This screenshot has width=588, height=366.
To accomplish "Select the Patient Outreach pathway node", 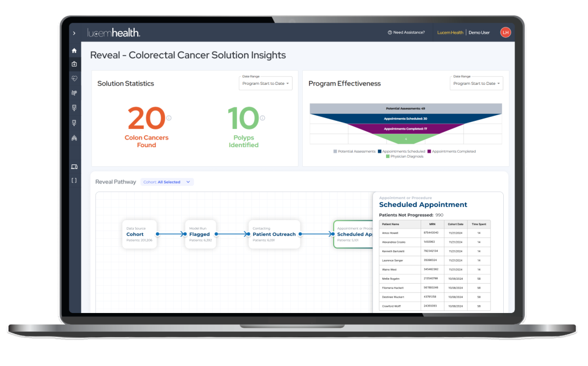I will tap(274, 234).
